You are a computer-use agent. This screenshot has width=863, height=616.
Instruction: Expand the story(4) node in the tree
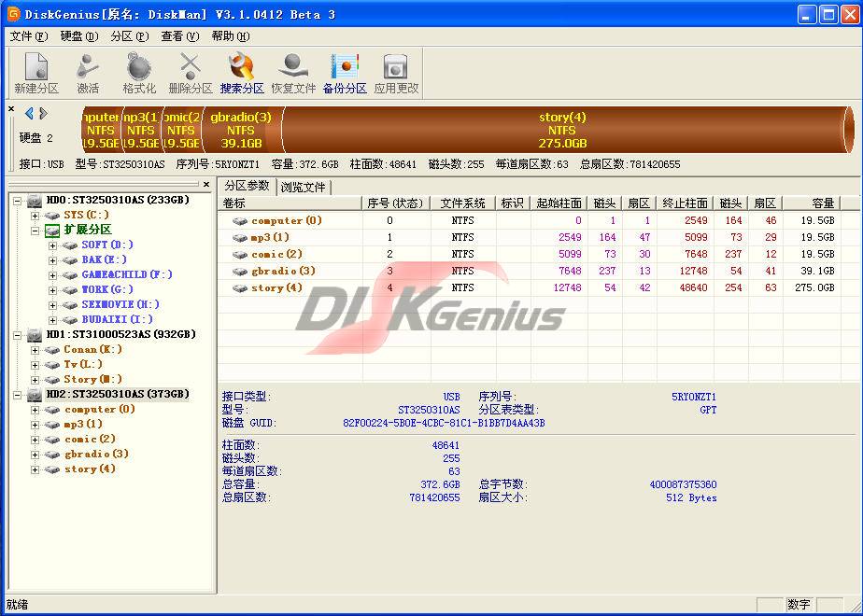(35, 469)
